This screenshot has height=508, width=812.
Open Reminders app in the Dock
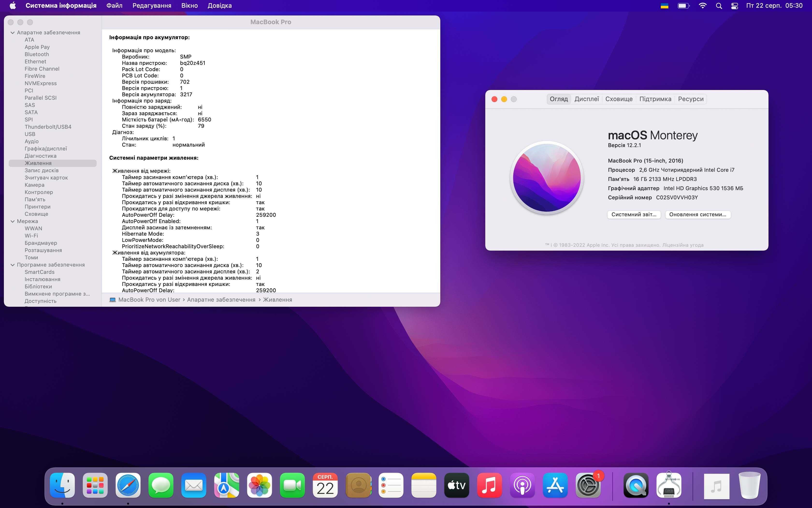click(x=391, y=485)
